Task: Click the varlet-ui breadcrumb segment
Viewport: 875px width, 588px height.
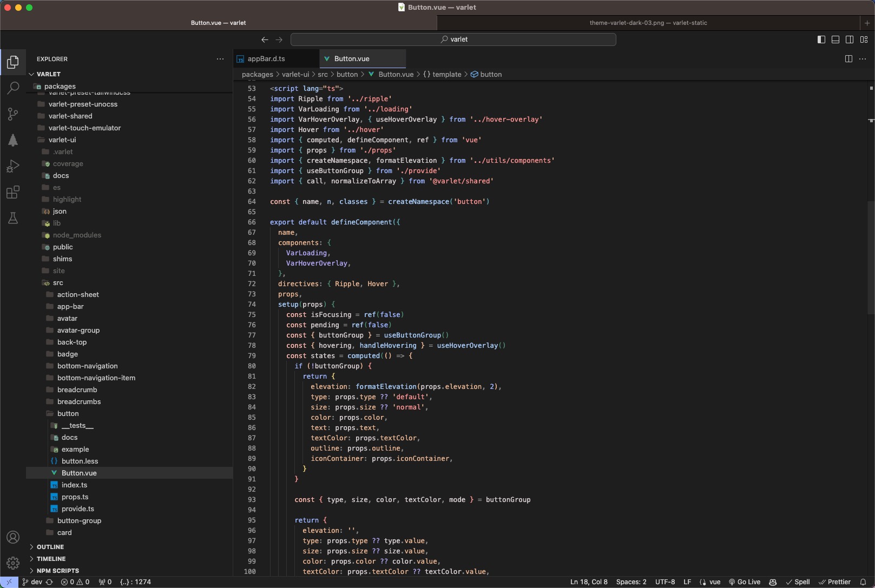Action: click(x=295, y=75)
